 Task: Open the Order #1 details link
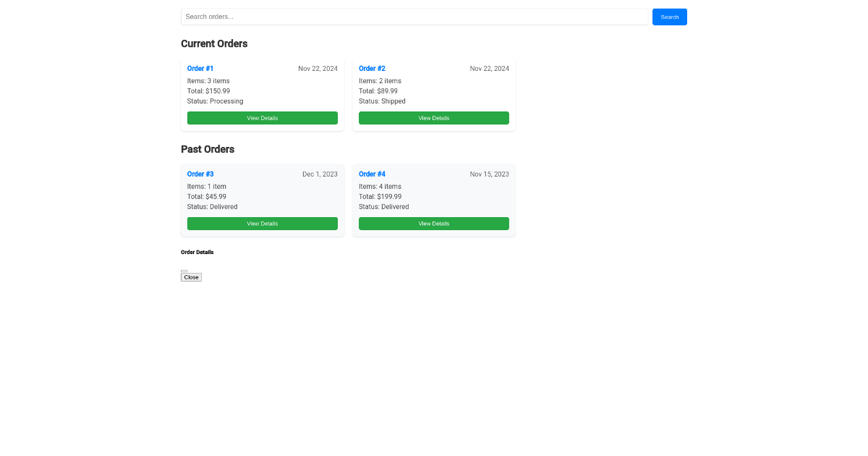pyautogui.click(x=200, y=68)
